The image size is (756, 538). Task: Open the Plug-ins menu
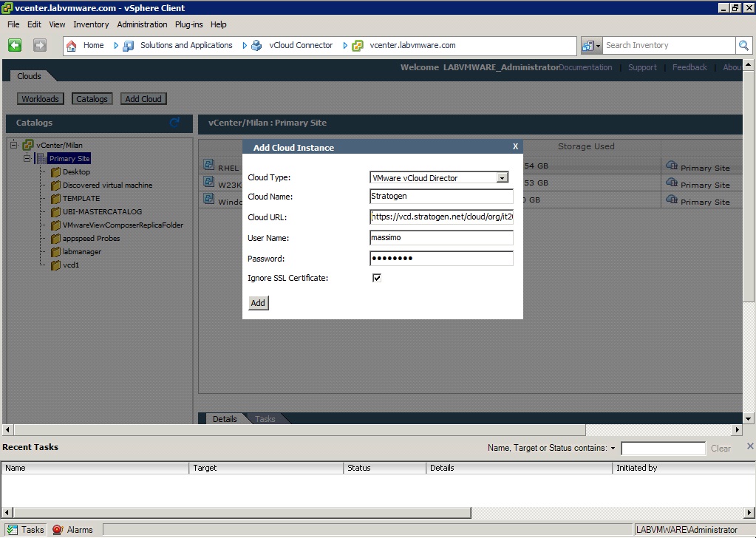click(x=189, y=24)
